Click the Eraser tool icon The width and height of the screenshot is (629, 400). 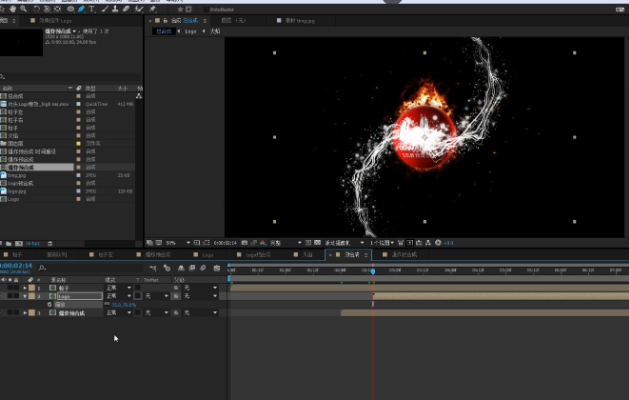126,8
